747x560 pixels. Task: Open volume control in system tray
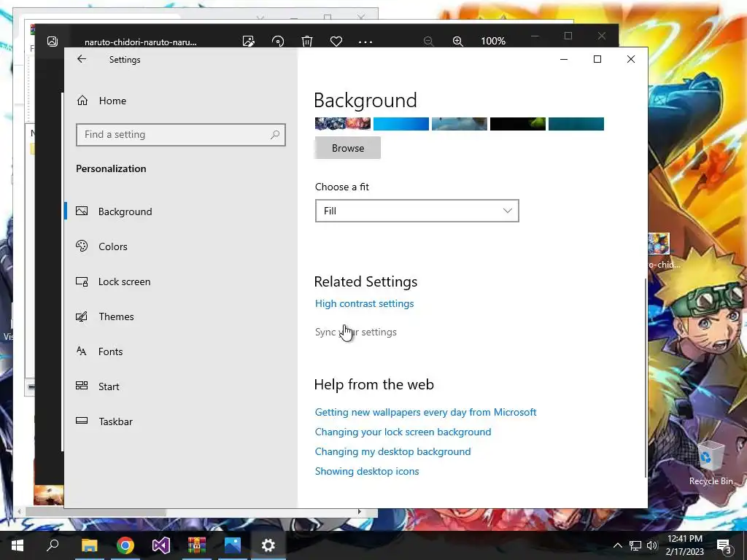click(x=652, y=545)
